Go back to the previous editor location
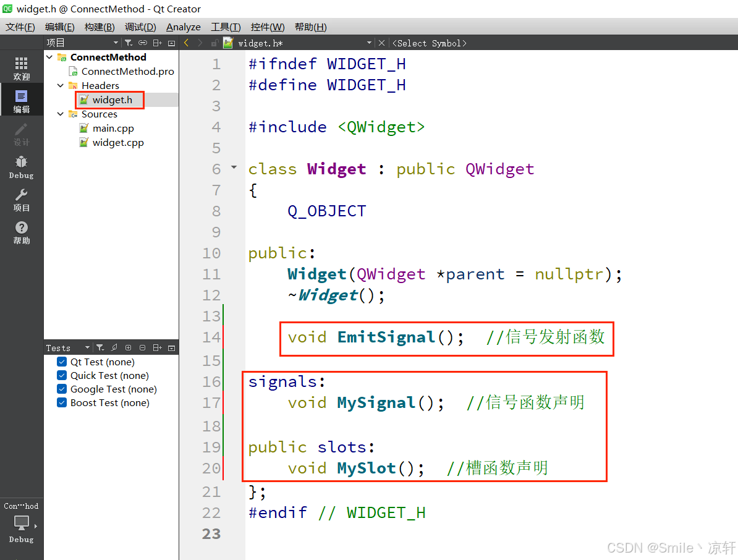738x560 pixels. [x=187, y=43]
